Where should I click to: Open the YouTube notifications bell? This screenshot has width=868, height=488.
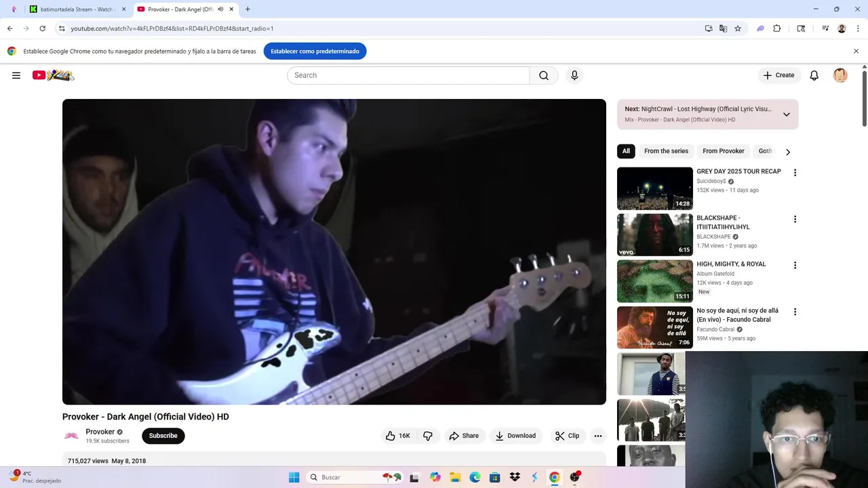814,75
